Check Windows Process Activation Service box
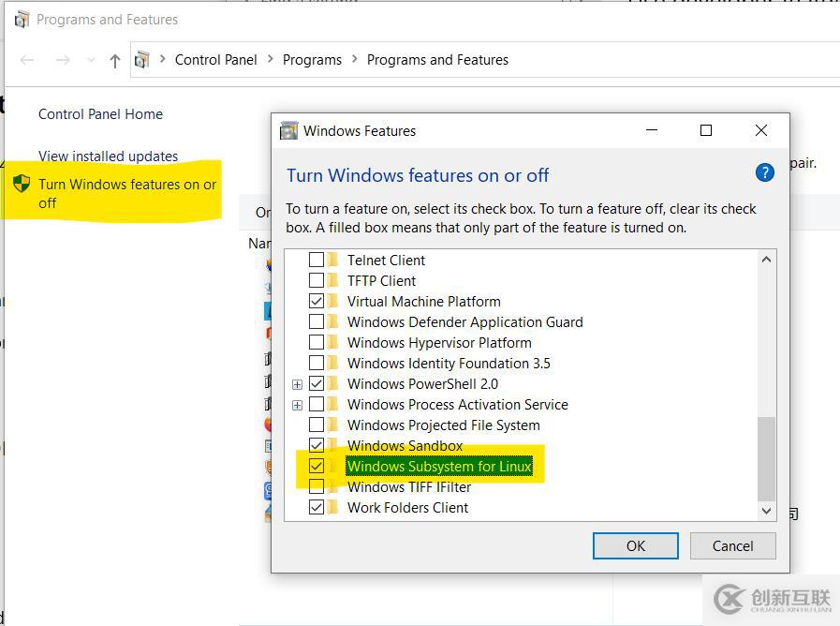Screen dimensions: 840x626 coord(317,404)
